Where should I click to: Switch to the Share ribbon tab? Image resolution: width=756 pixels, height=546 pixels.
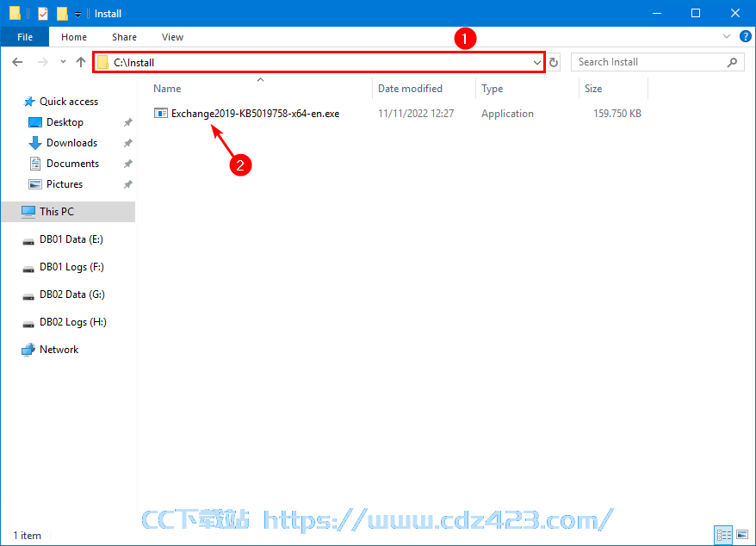pos(124,37)
